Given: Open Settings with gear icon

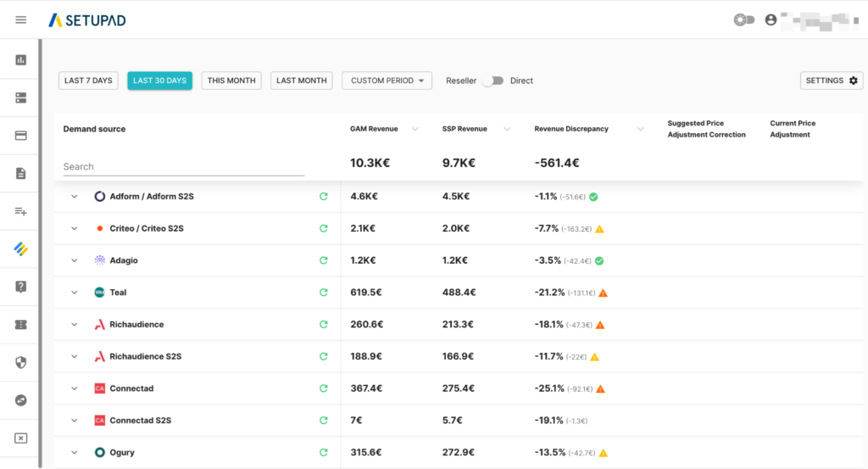Looking at the screenshot, I should [x=832, y=81].
